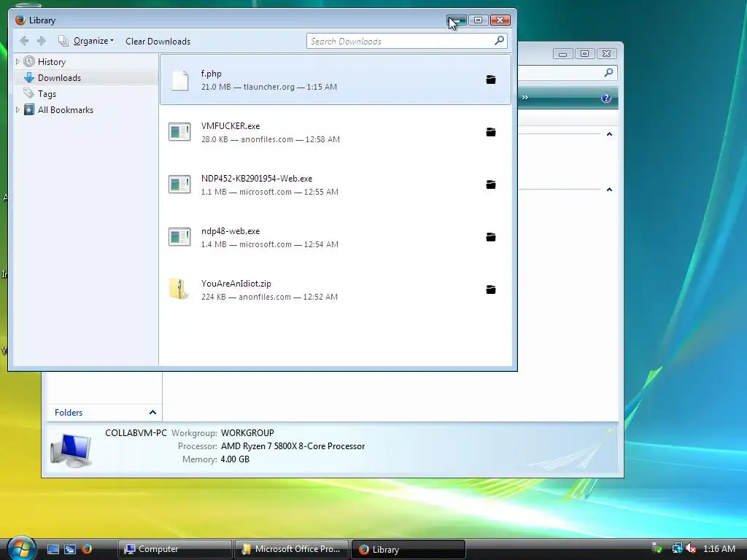This screenshot has height=560, width=747.
Task: Collapse the lower group in Computer window
Action: click(x=609, y=190)
